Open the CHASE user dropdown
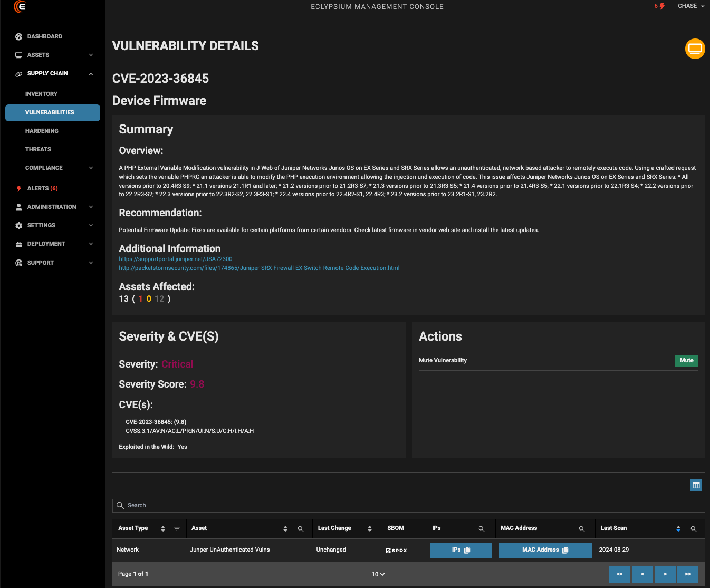Image resolution: width=710 pixels, height=588 pixels. click(691, 6)
